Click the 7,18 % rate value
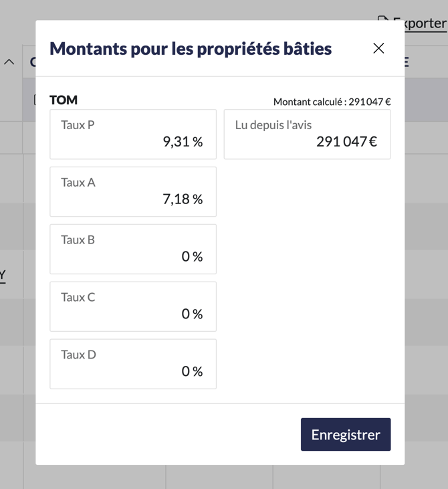 [183, 199]
